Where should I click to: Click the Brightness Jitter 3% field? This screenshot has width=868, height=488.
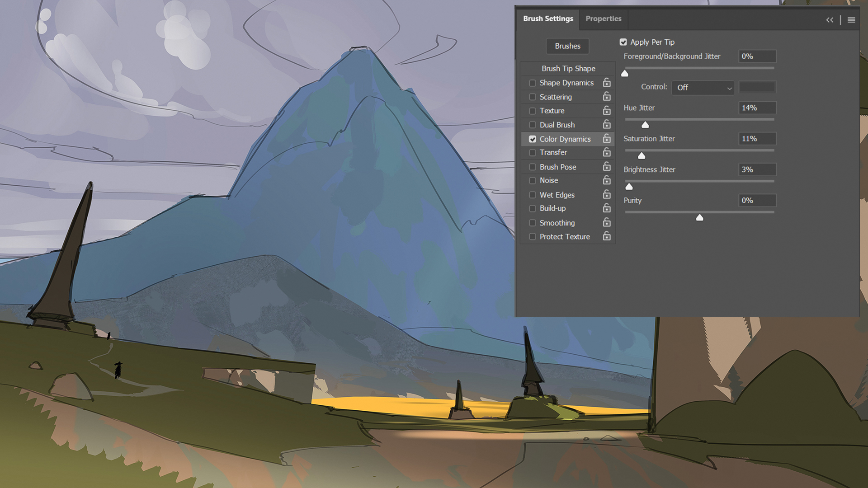757,169
